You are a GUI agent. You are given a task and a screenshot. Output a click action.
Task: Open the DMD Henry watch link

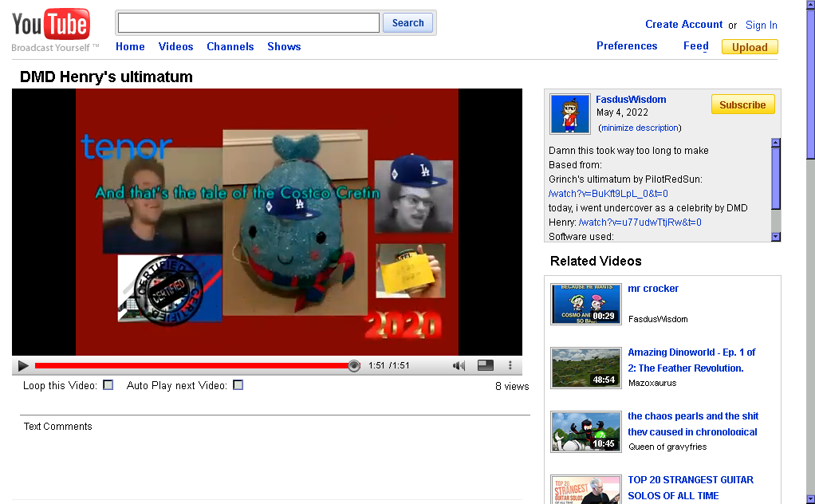pyautogui.click(x=640, y=222)
